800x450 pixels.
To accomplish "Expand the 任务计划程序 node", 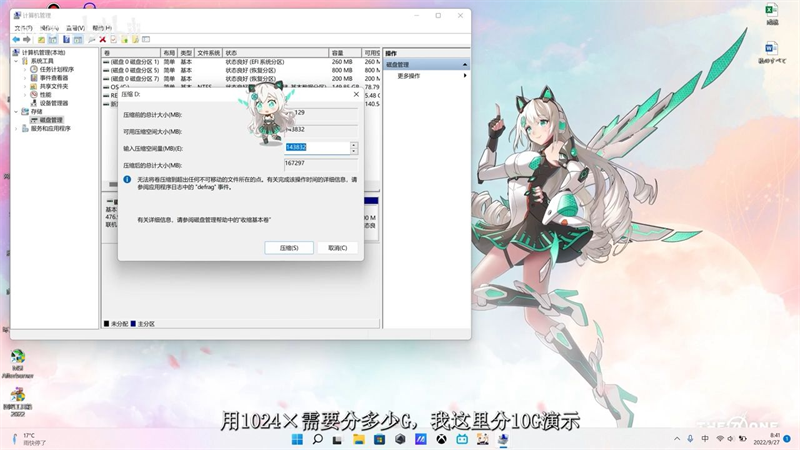I will 25,69.
